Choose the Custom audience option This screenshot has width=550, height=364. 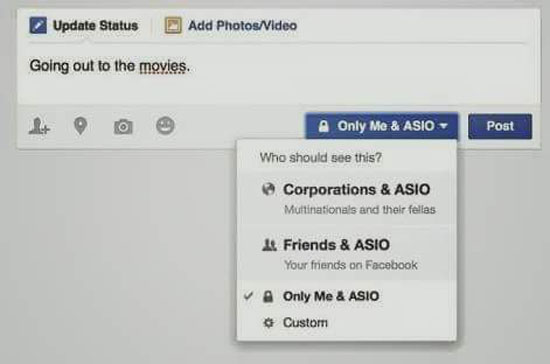(x=347, y=323)
